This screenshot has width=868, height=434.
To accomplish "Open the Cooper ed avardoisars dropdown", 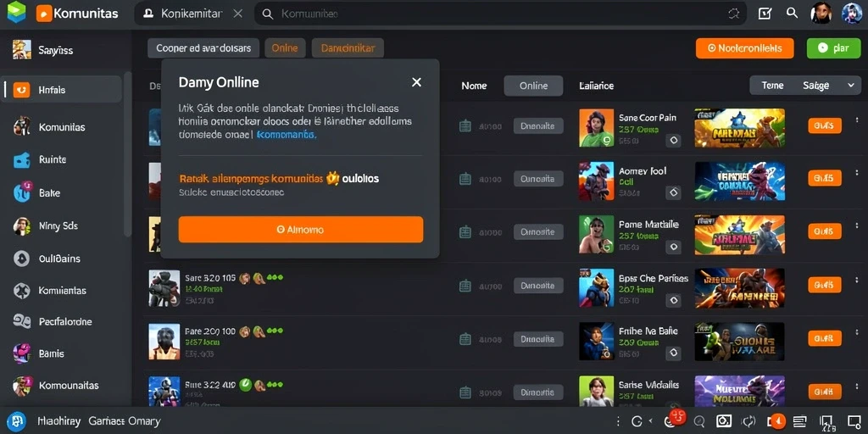I will coord(203,48).
